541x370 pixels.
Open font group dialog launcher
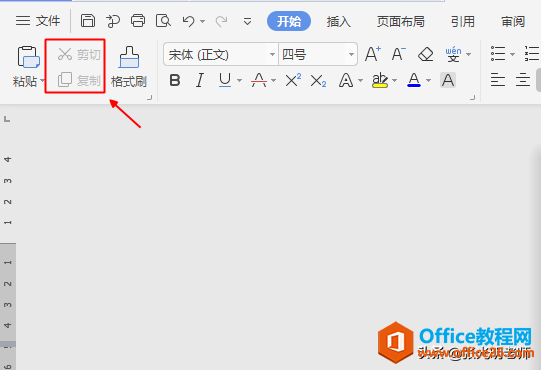tap(472, 98)
